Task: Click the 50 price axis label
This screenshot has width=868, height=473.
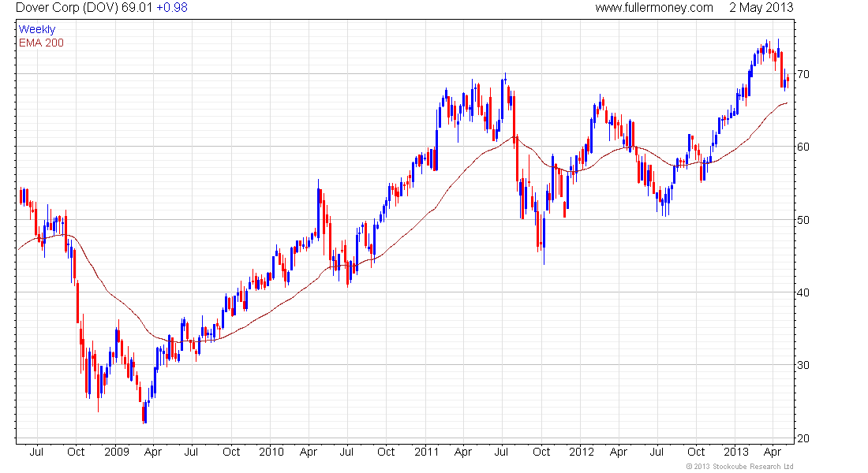Action: (803, 220)
